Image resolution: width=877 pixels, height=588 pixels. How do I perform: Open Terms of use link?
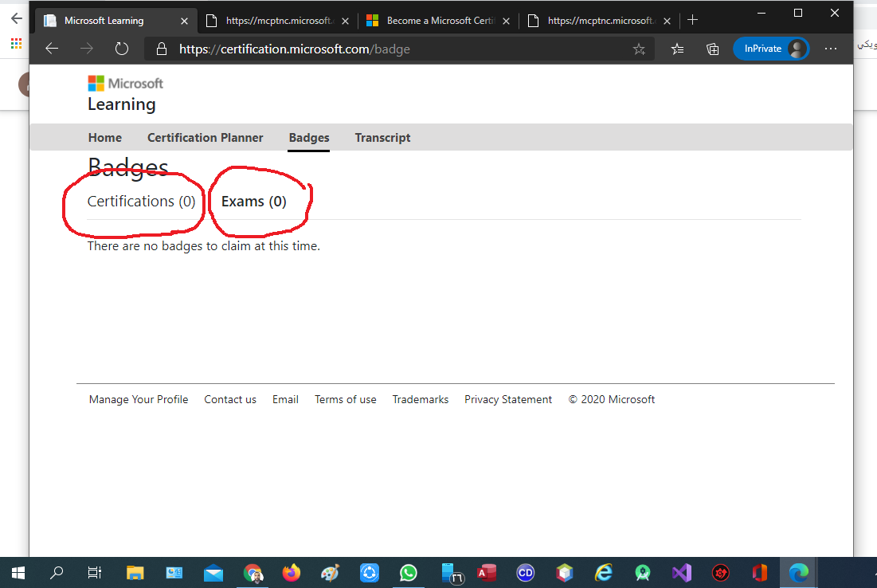pos(345,399)
